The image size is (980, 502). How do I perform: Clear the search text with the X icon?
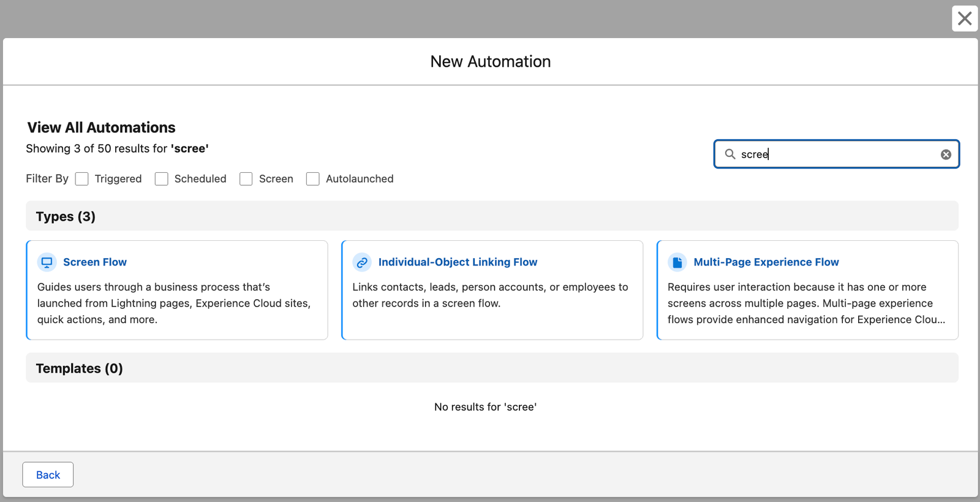[946, 154]
